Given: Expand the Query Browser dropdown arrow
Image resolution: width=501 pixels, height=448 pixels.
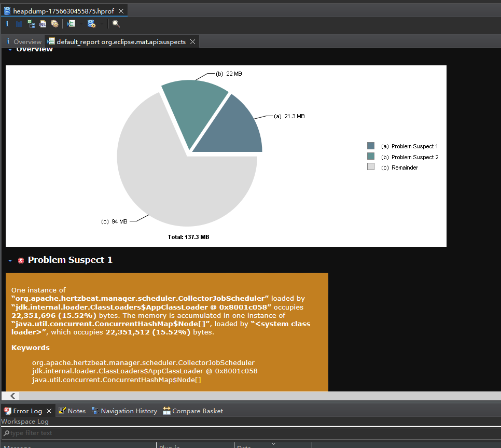Looking at the screenshot, I should pyautogui.click(x=102, y=24).
